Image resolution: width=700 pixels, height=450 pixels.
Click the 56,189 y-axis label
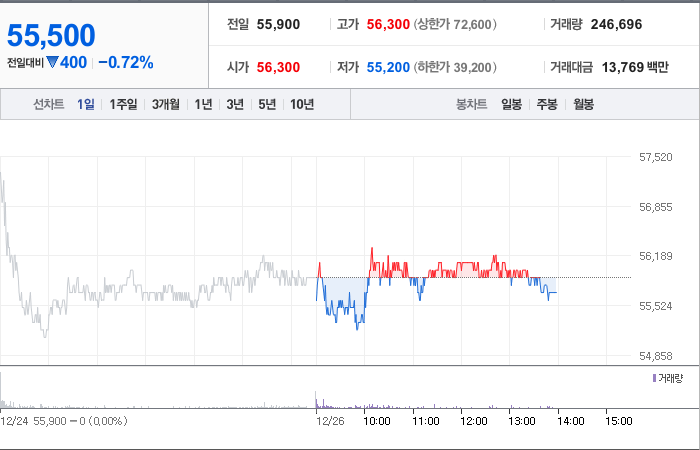[x=655, y=256]
